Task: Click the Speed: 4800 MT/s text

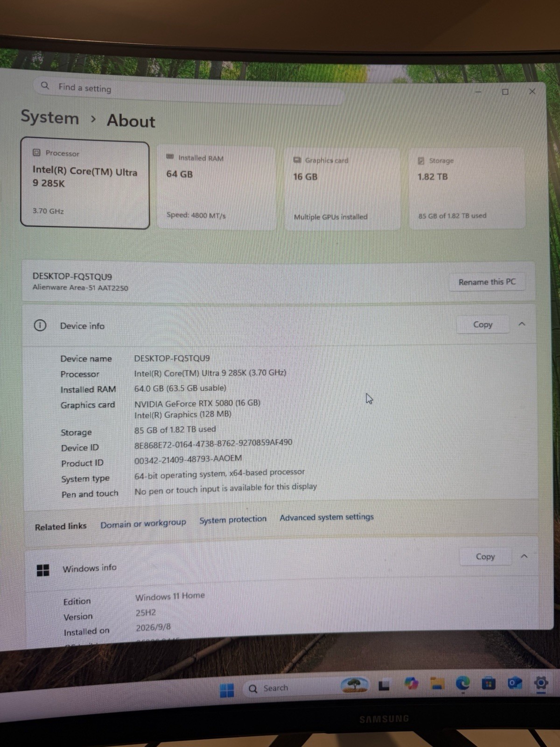Action: click(x=196, y=215)
